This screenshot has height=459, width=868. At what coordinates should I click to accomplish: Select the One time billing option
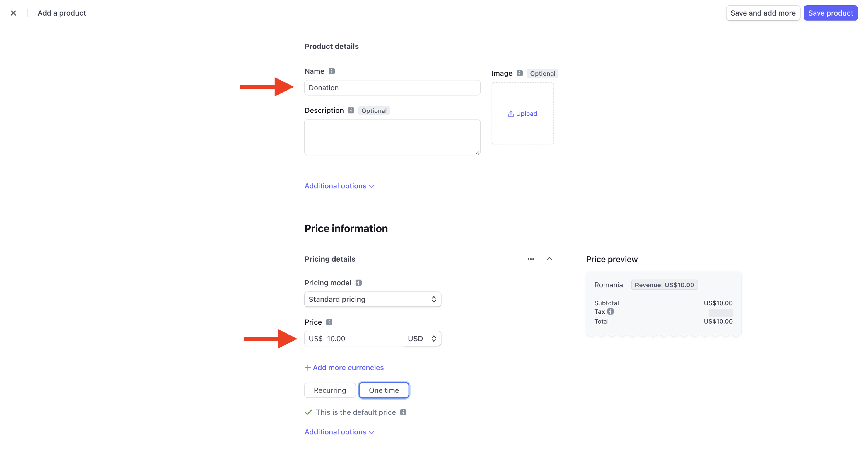(384, 390)
